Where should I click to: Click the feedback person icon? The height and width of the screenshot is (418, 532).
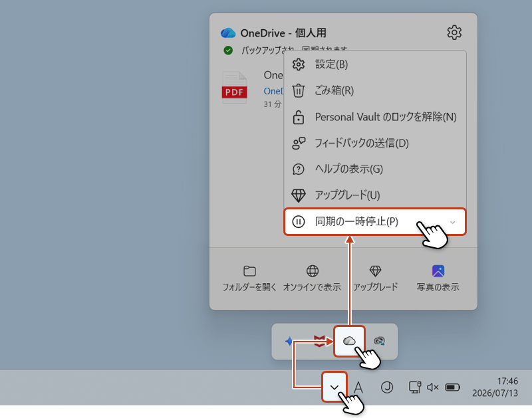point(299,143)
